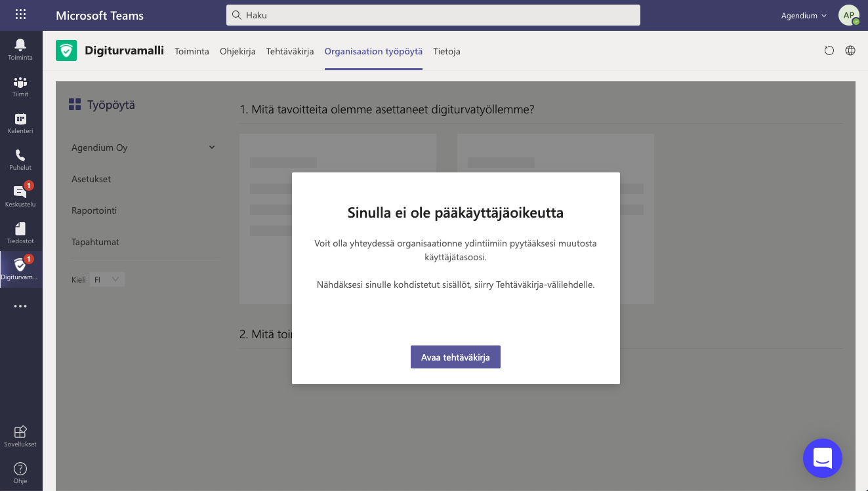This screenshot has width=868, height=491.
Task: Switch to the Ohjekirja tab
Action: 238,51
